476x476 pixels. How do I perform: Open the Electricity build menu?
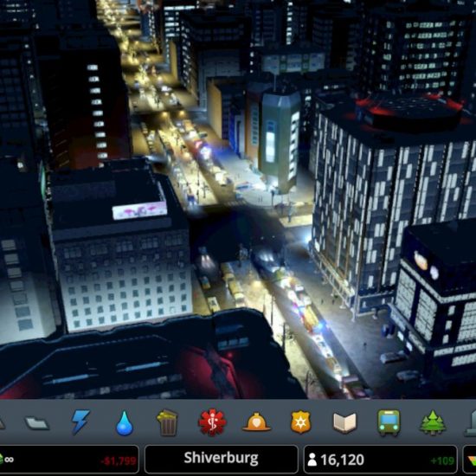click(80, 421)
